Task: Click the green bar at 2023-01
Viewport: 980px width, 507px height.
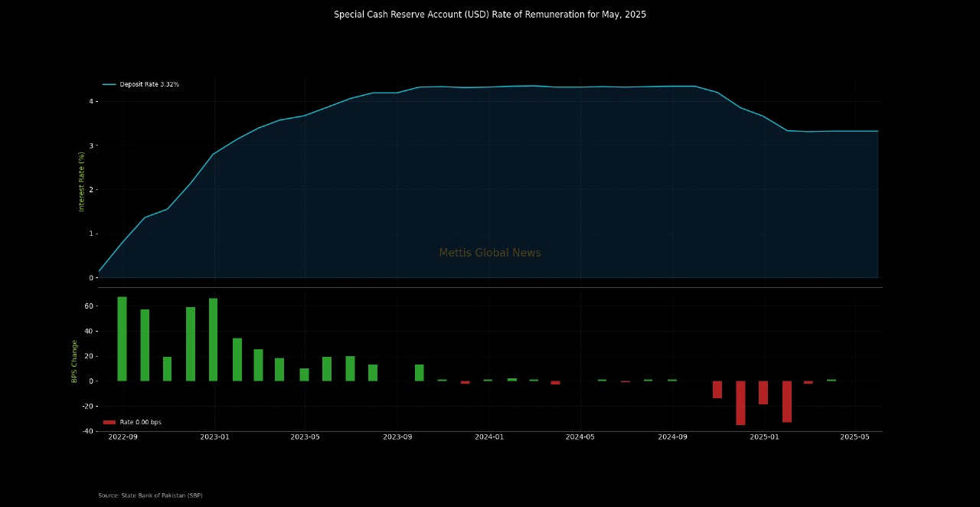Action: 213,340
